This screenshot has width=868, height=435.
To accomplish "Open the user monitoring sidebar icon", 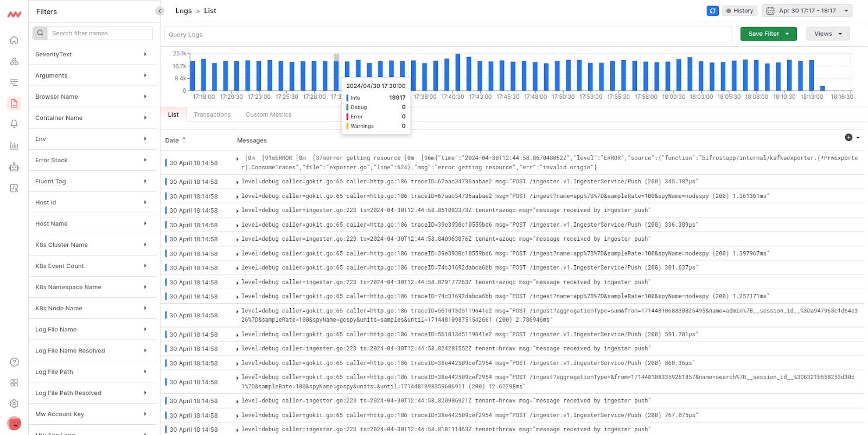I will [14, 188].
